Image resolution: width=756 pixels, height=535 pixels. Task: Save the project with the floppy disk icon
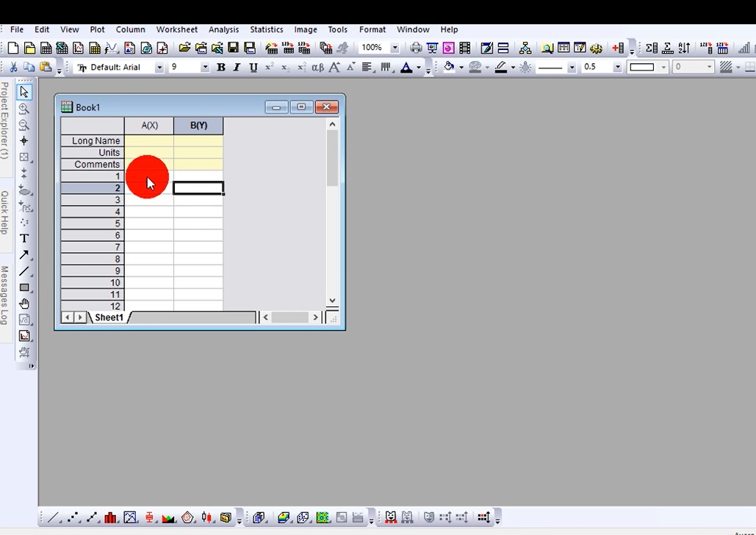234,48
